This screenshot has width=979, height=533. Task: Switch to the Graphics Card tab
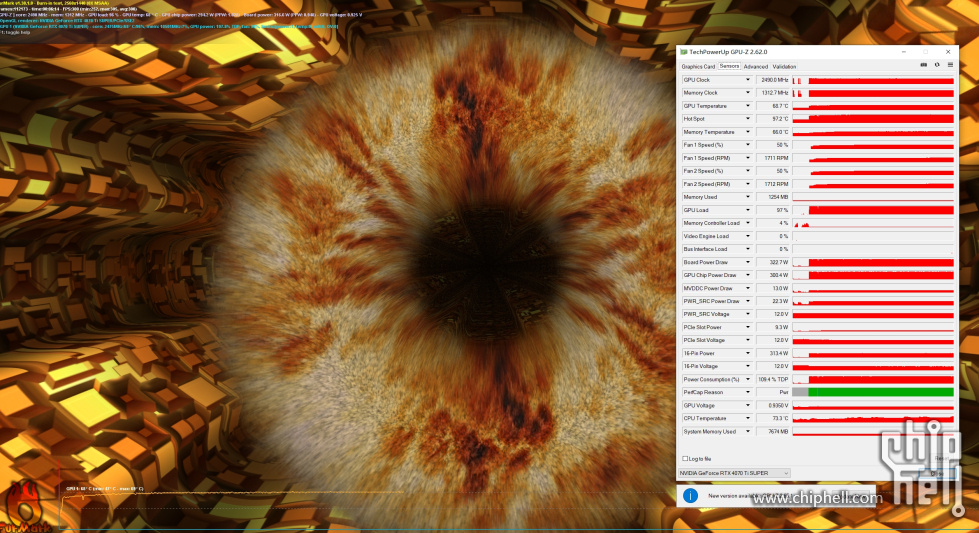[698, 66]
